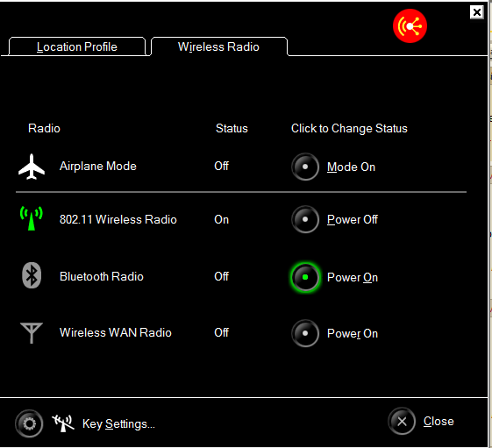Screen dimensions: 492x448
Task: Click the Mode On label
Action: point(351,167)
